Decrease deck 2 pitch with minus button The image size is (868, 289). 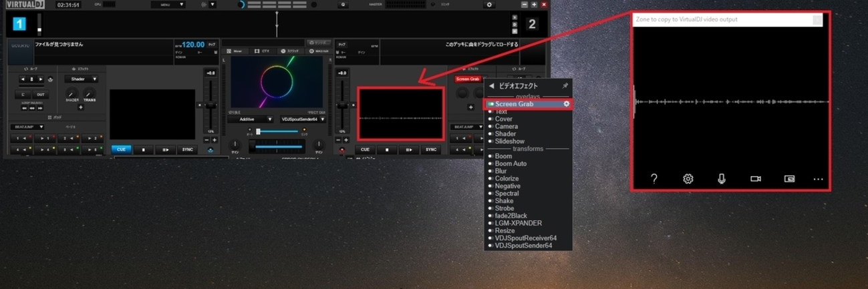click(338, 140)
